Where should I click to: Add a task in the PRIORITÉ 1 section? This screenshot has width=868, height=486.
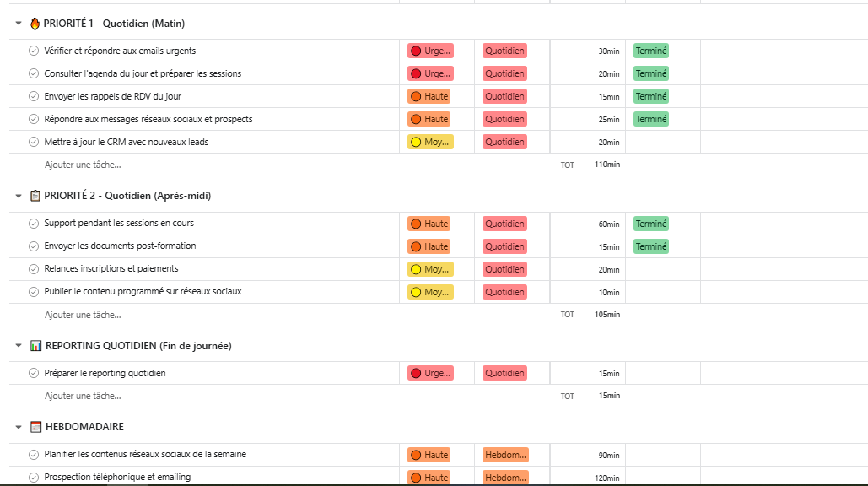(x=83, y=165)
